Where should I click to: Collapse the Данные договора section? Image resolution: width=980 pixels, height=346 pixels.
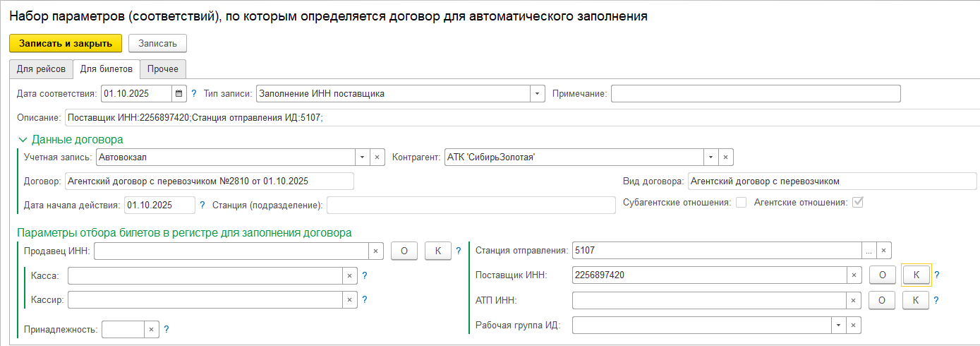23,140
